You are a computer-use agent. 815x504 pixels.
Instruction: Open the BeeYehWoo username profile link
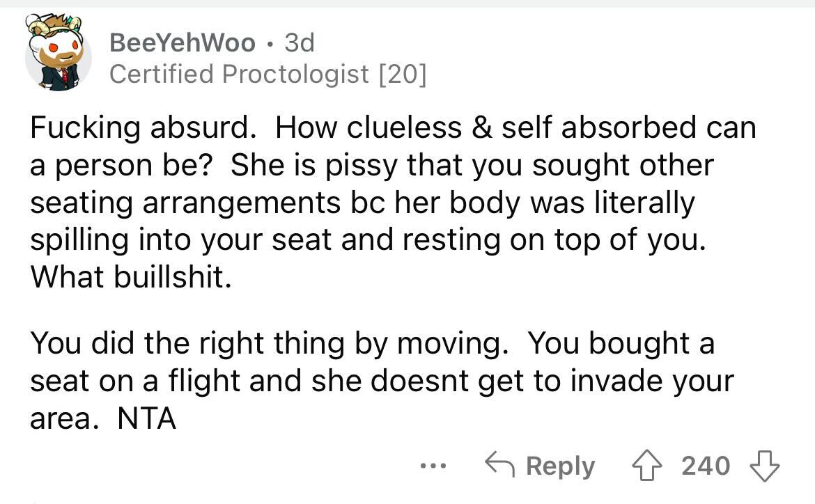(183, 42)
